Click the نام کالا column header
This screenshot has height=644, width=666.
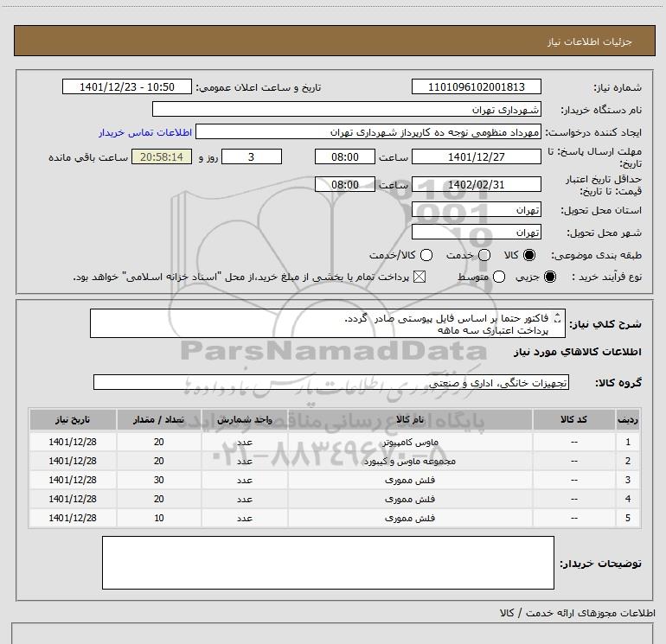point(410,419)
